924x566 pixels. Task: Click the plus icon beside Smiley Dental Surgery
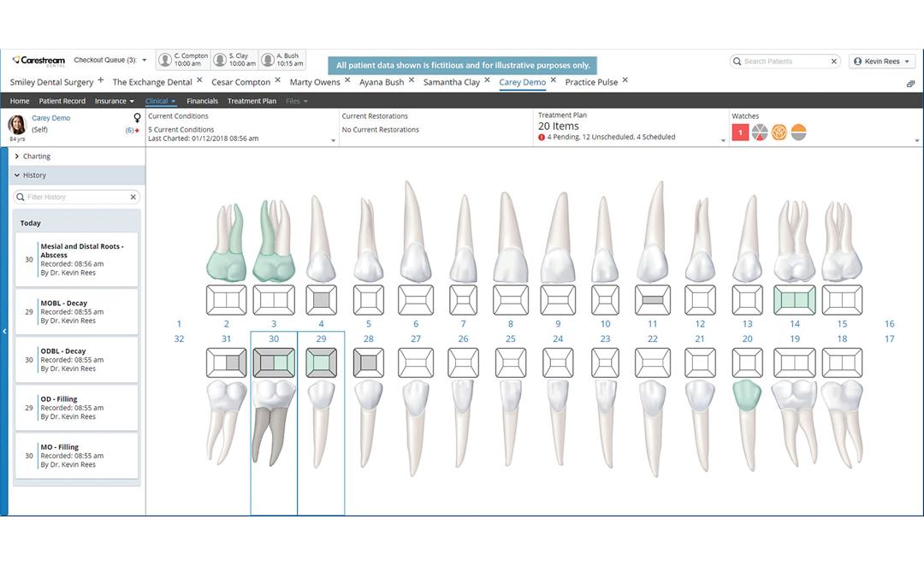point(101,81)
